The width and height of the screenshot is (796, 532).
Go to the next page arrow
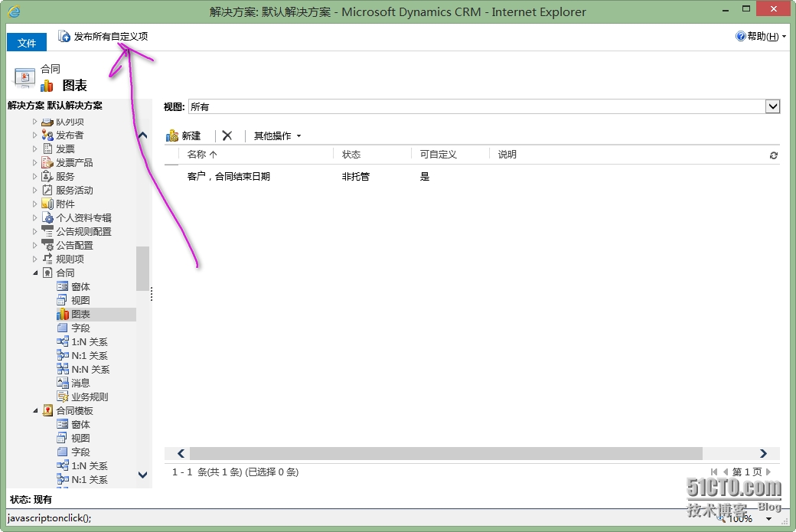(x=768, y=472)
